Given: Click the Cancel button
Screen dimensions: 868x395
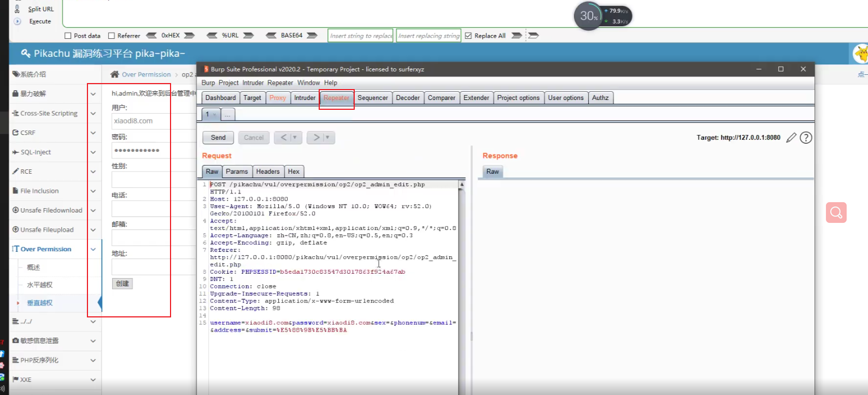Looking at the screenshot, I should 254,138.
